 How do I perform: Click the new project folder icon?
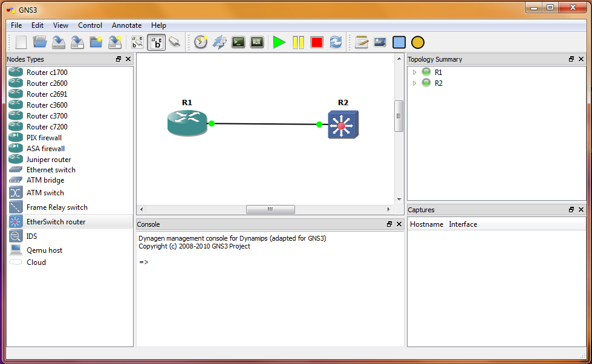click(96, 42)
